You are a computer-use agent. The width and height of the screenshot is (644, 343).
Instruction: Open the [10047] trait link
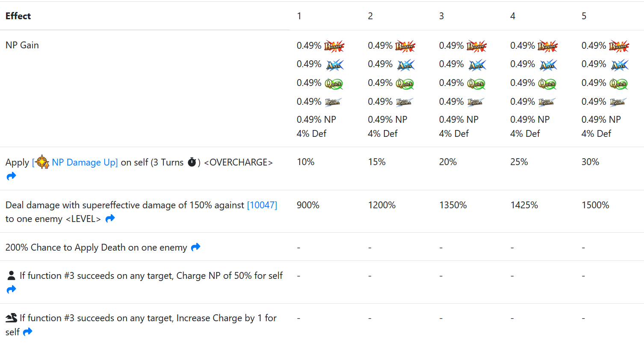(x=262, y=205)
